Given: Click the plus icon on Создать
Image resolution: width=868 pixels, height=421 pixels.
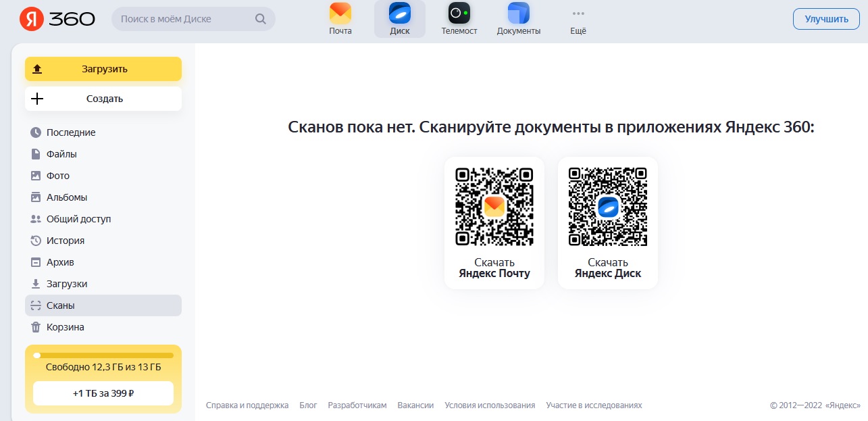Looking at the screenshot, I should tap(37, 99).
